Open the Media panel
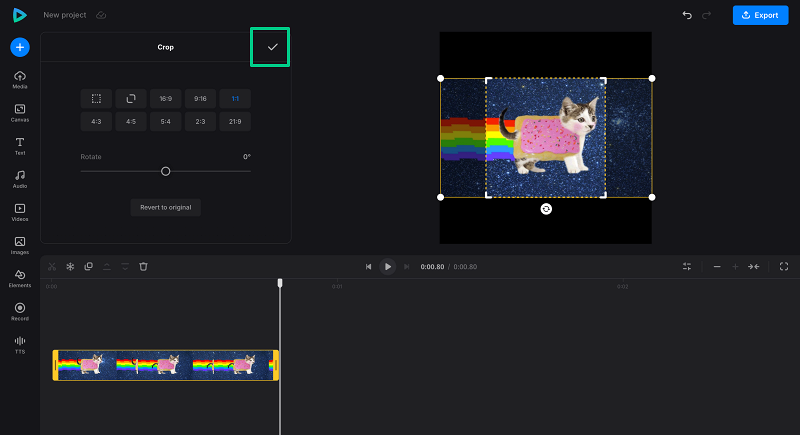The width and height of the screenshot is (800, 435). click(20, 80)
